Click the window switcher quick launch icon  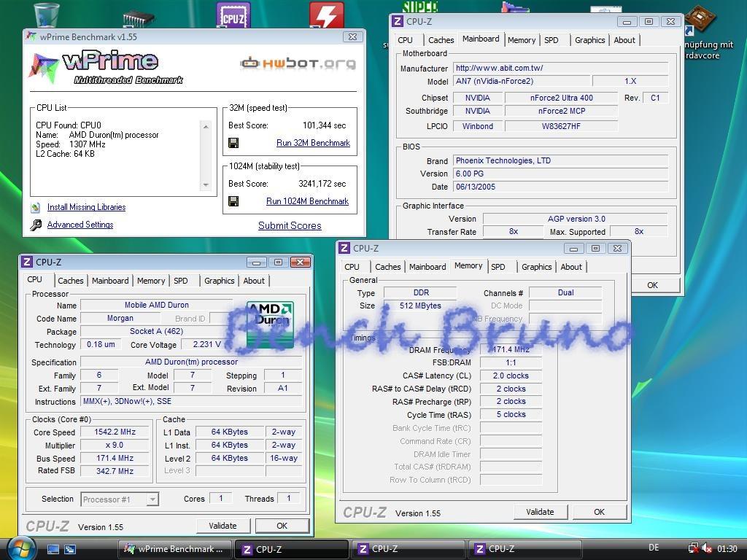point(69,549)
